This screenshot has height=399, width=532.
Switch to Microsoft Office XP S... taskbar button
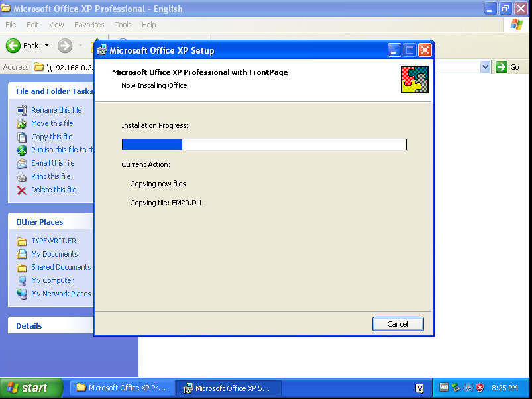(x=228, y=388)
